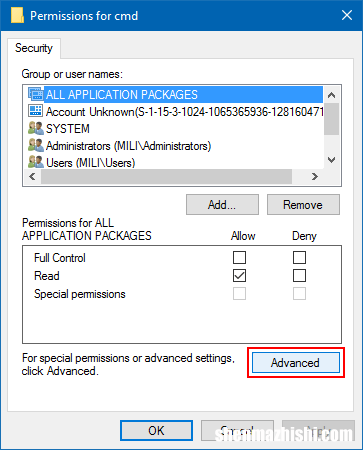Click right arrow of horizontal scrollbar
The height and width of the screenshot is (450, 363).
point(314,176)
